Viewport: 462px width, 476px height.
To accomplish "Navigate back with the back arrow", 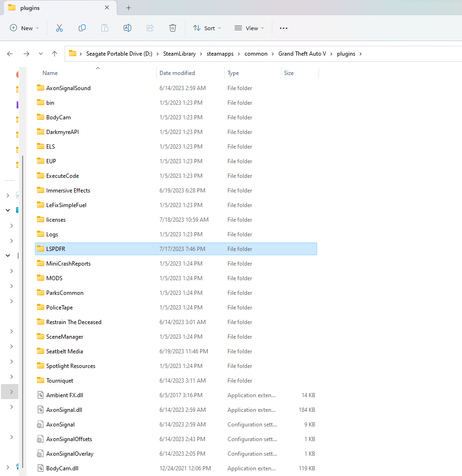I will (x=10, y=54).
